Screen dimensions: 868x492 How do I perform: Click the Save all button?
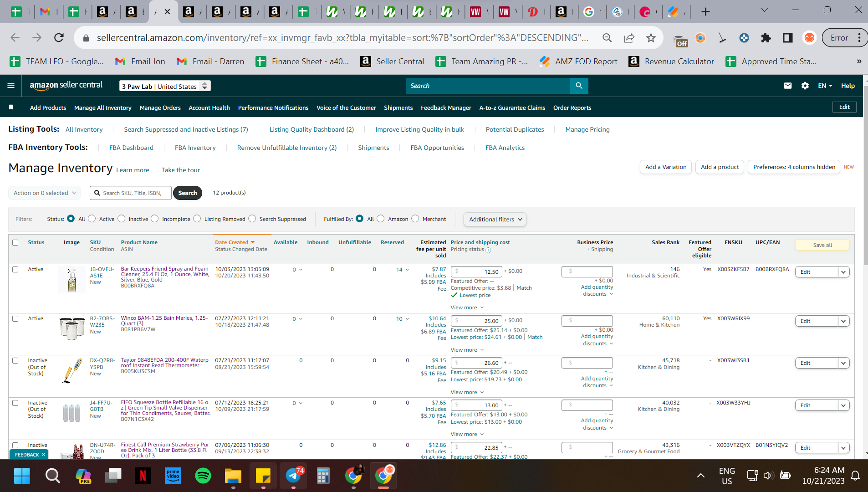tap(822, 245)
